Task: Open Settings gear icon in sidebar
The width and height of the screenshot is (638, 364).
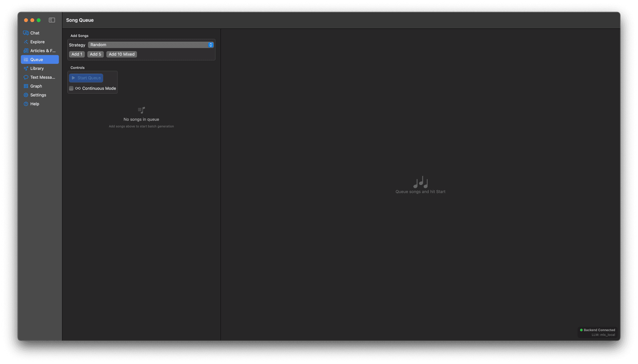Action: [x=26, y=95]
